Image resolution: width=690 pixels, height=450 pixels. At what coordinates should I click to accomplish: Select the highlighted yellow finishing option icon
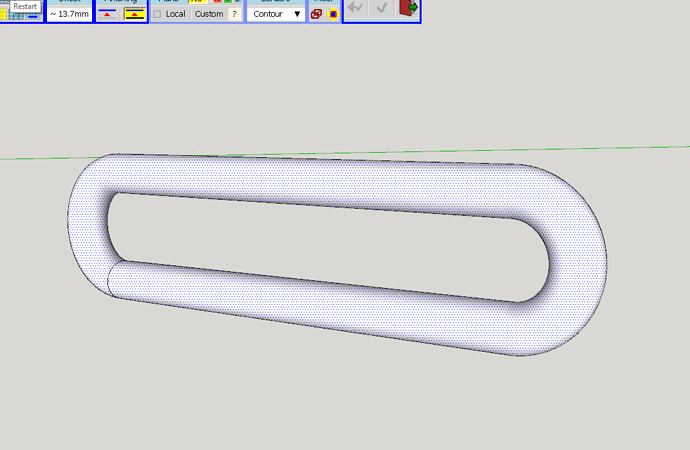(x=135, y=14)
